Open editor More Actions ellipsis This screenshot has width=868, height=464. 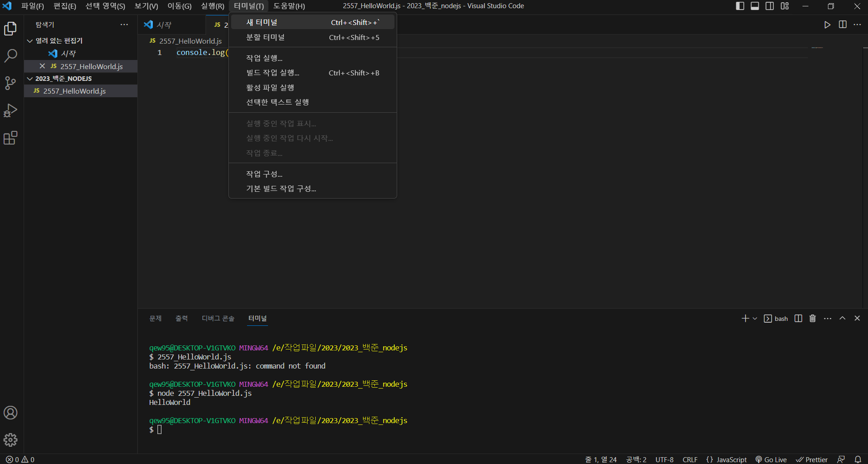(857, 25)
